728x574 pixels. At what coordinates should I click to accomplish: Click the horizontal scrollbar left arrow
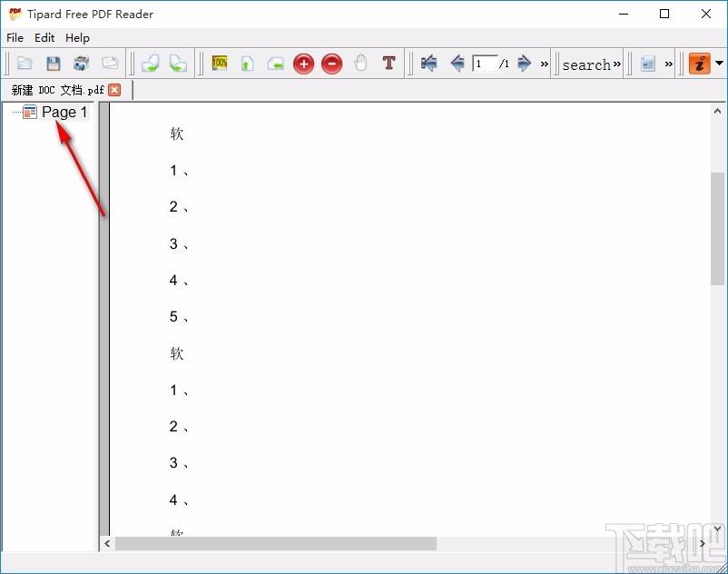pyautogui.click(x=107, y=543)
